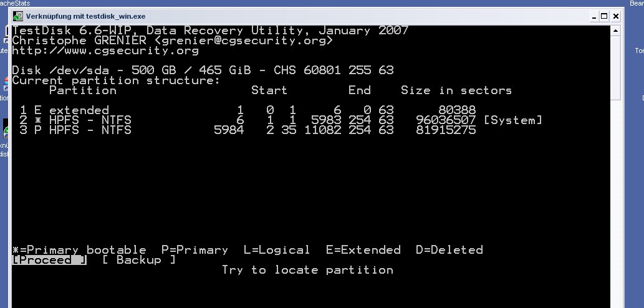Select the highlighted Proceed option
The image size is (644, 308).
tap(49, 260)
